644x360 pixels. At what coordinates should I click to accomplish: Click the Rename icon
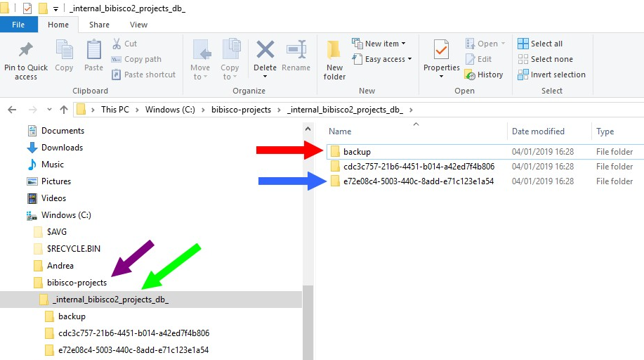pyautogui.click(x=296, y=50)
